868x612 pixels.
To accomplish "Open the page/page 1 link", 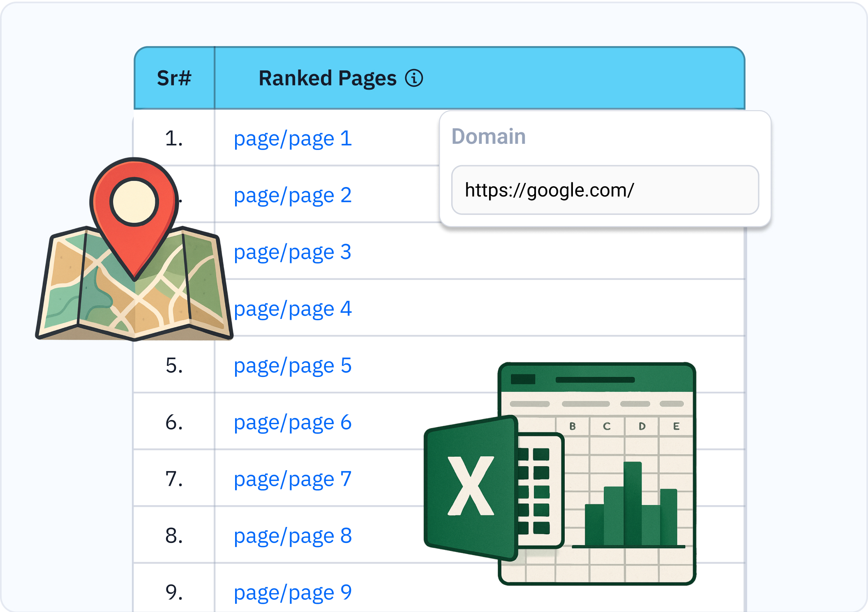I will [x=293, y=139].
